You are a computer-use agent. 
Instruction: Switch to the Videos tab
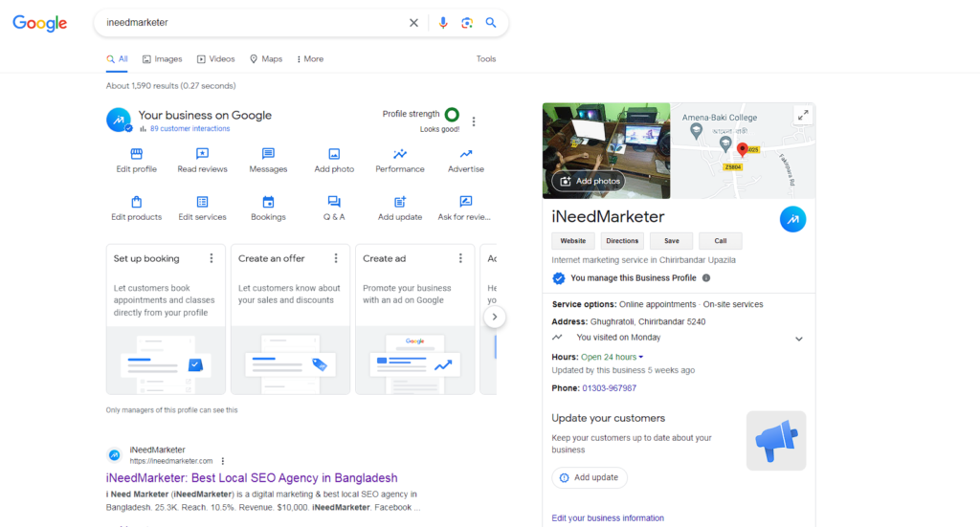point(216,59)
